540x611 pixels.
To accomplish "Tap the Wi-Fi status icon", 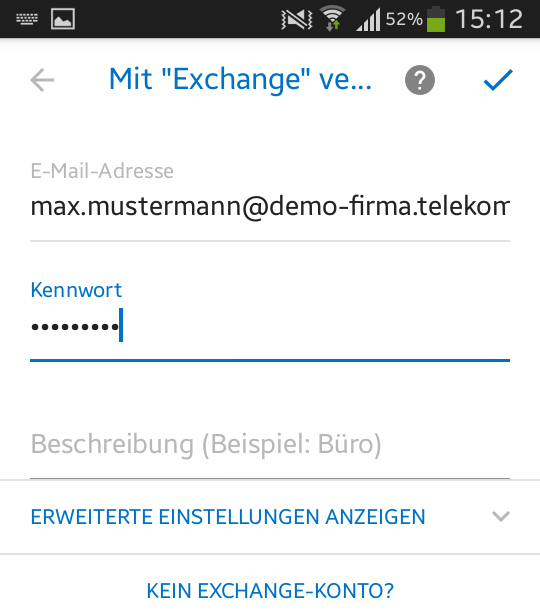I will (332, 19).
